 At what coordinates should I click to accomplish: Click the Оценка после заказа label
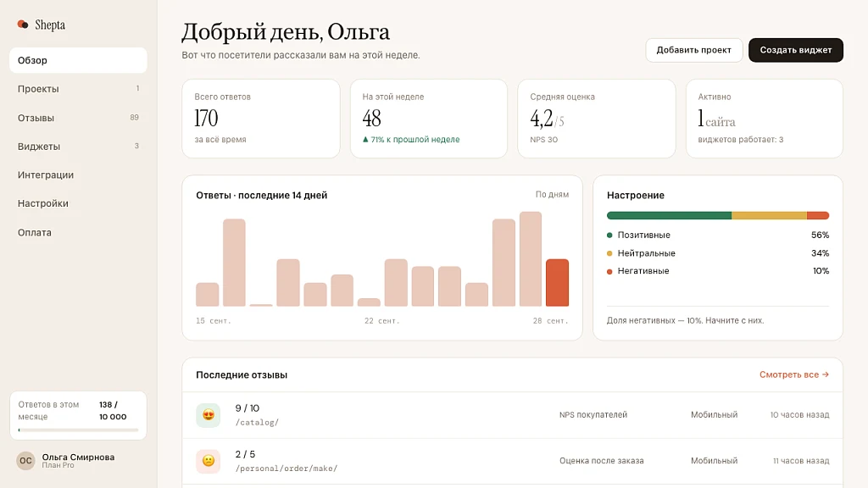point(601,460)
